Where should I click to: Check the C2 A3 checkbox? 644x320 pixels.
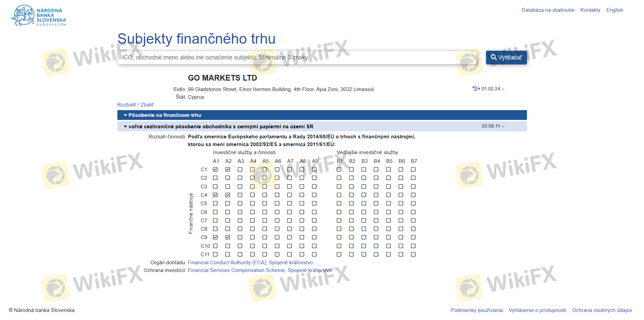coord(240,178)
